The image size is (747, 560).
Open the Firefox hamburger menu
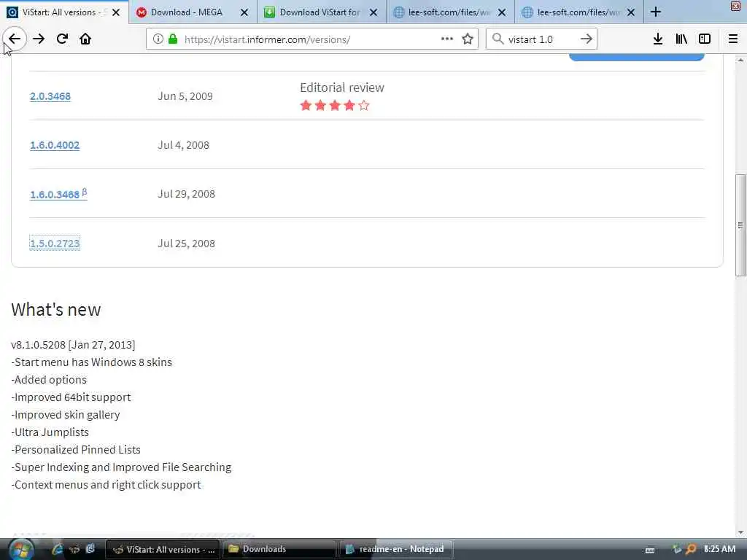pos(732,39)
